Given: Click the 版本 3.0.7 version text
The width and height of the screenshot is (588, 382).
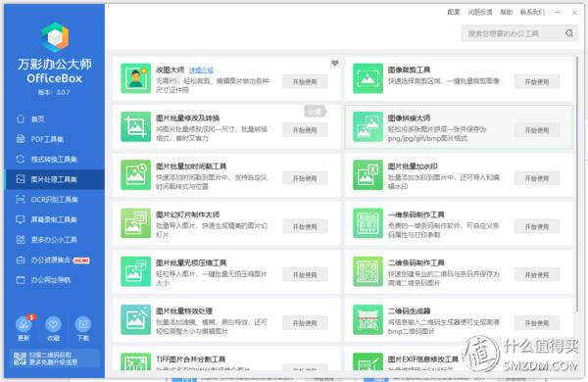Looking at the screenshot, I should pos(54,92).
